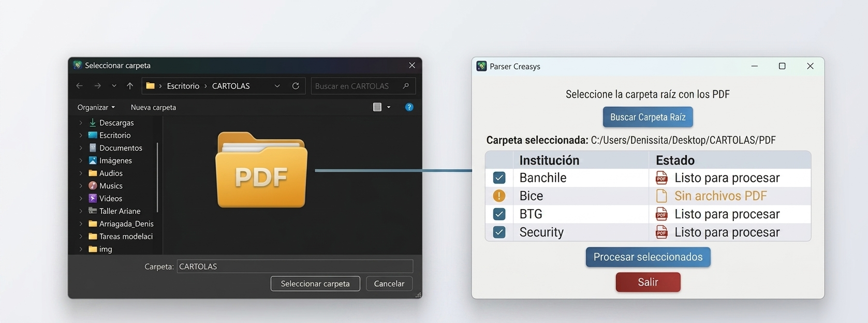Click the red Salir button
This screenshot has width=868, height=323.
click(648, 282)
